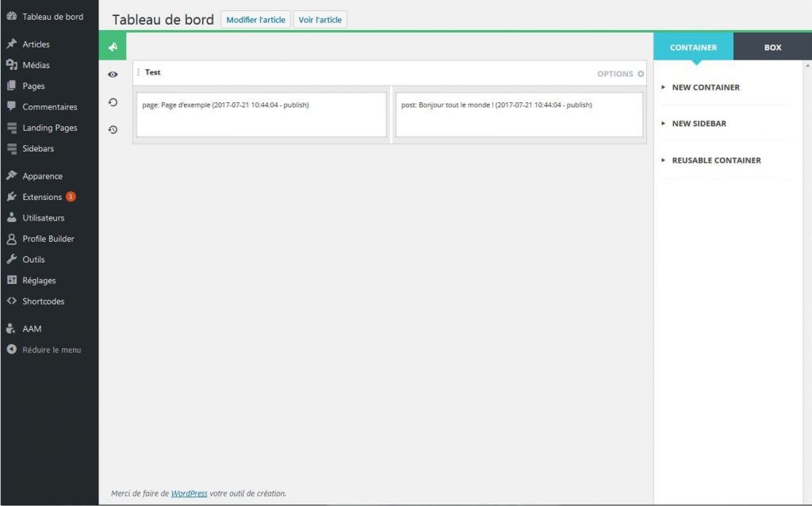
Task: Click the right panel scrollbar up arrow
Action: [807, 66]
